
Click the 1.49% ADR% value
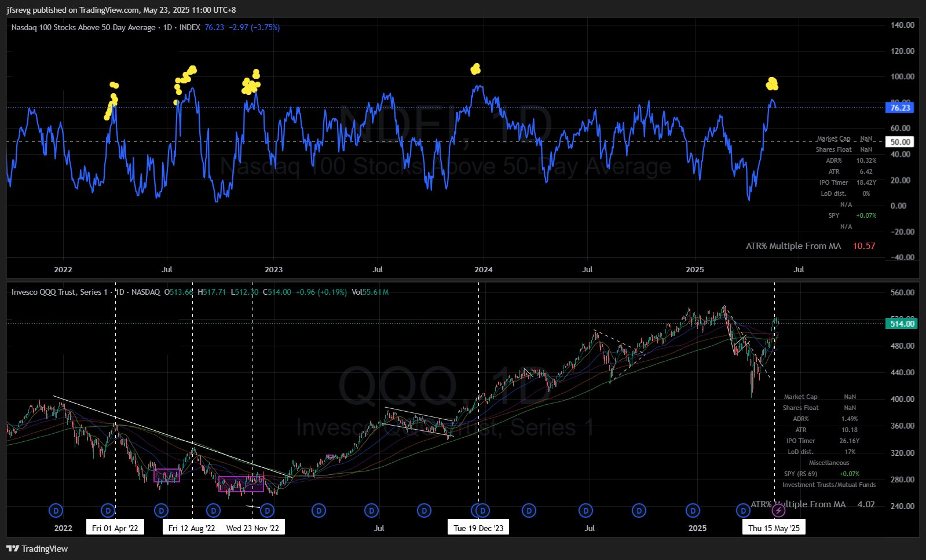[x=850, y=419]
